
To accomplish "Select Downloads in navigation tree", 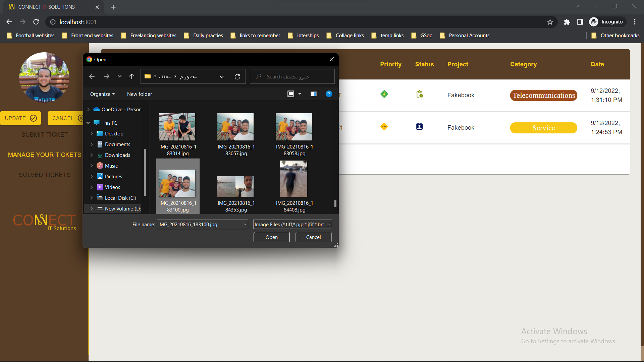I will click(117, 155).
